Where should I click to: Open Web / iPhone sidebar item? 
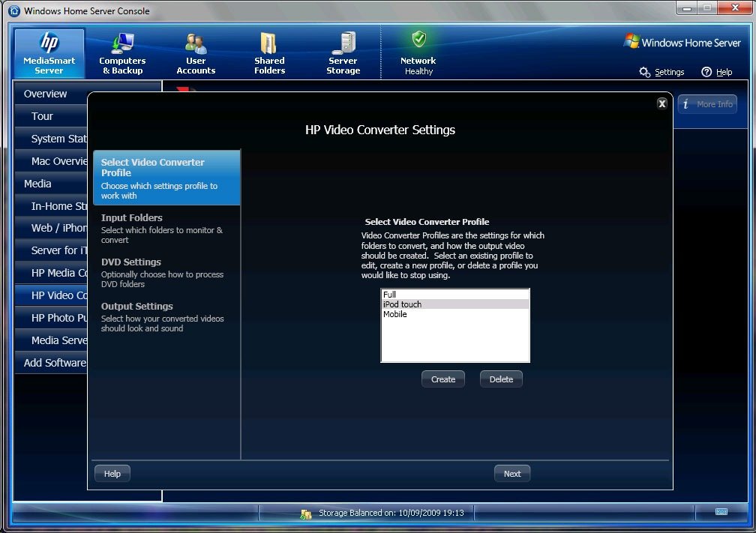[x=51, y=228]
